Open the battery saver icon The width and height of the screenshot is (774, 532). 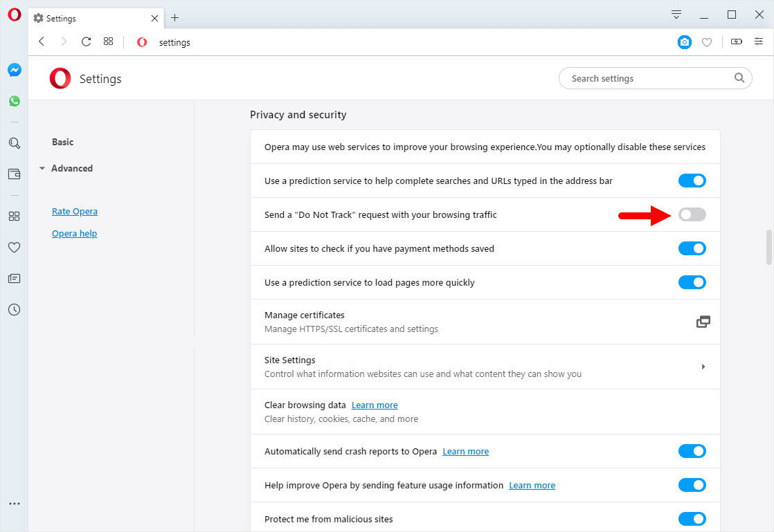(x=737, y=42)
